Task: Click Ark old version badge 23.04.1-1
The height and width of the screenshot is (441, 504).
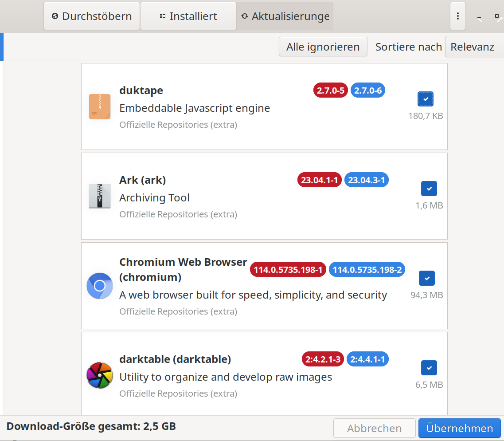Action: pyautogui.click(x=319, y=180)
